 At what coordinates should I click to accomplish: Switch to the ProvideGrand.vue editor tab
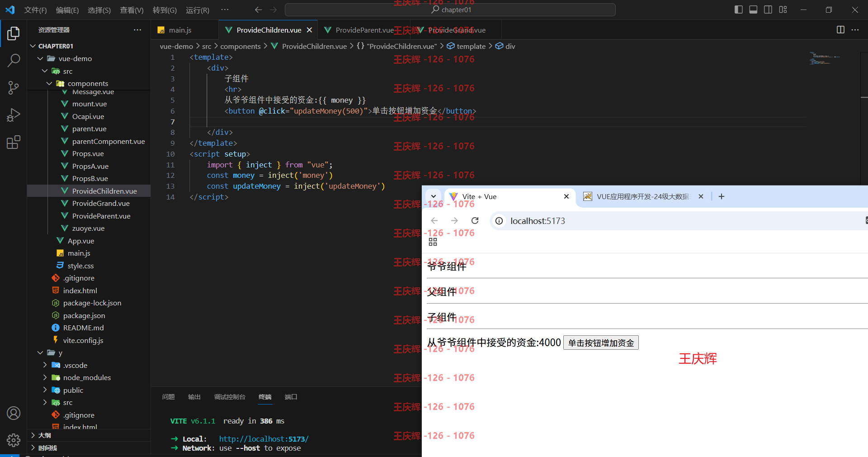click(455, 30)
